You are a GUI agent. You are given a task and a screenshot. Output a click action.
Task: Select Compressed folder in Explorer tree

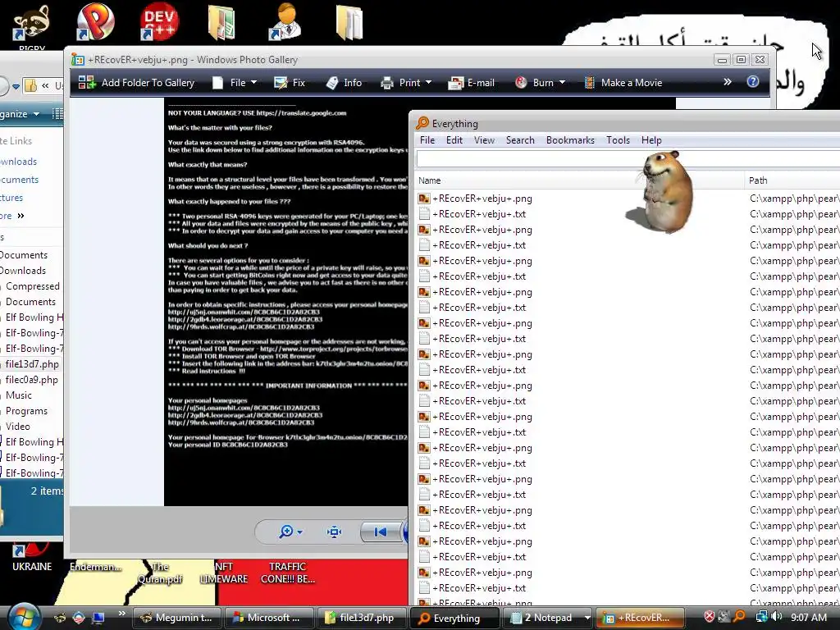pyautogui.click(x=32, y=286)
